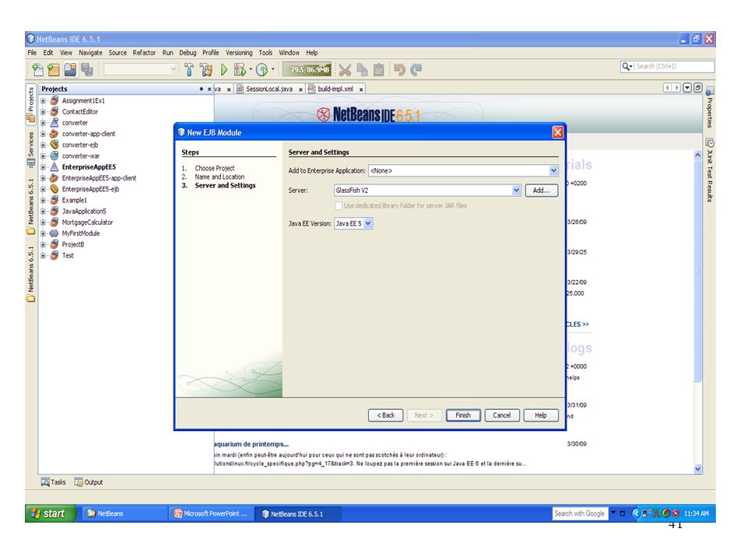
Task: Click the Save All toolbar icon
Action: [x=86, y=70]
